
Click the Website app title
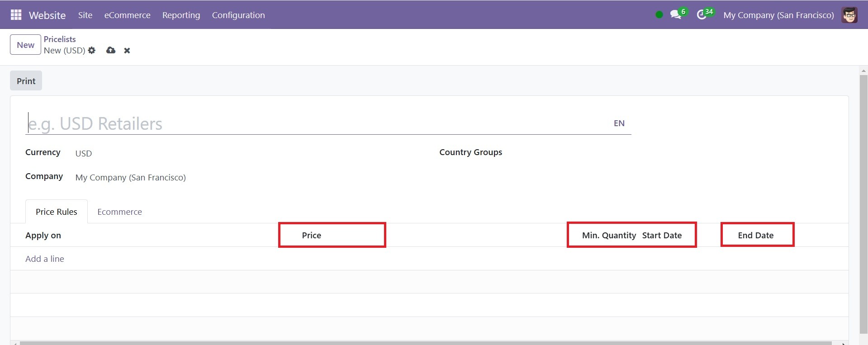tap(47, 15)
